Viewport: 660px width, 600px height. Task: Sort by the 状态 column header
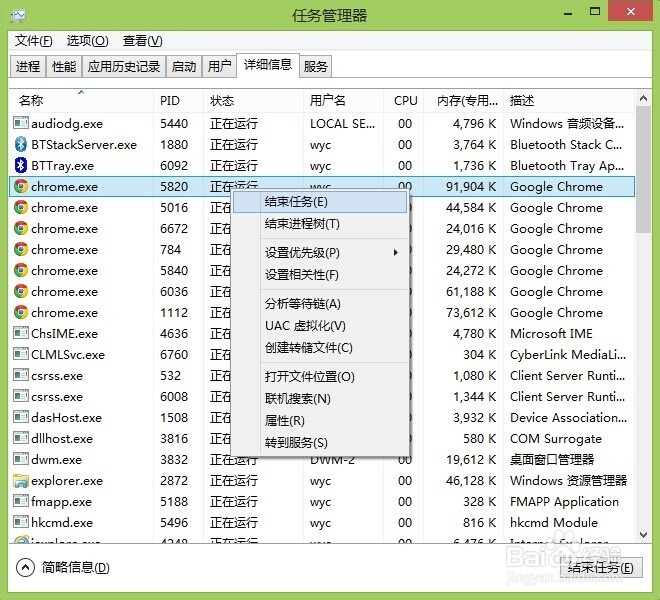pyautogui.click(x=253, y=100)
